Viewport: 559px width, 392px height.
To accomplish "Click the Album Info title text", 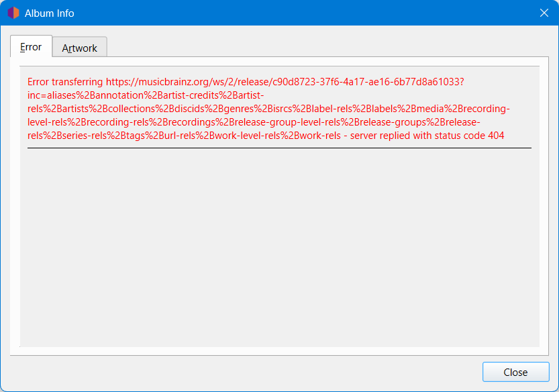I will 49,13.
